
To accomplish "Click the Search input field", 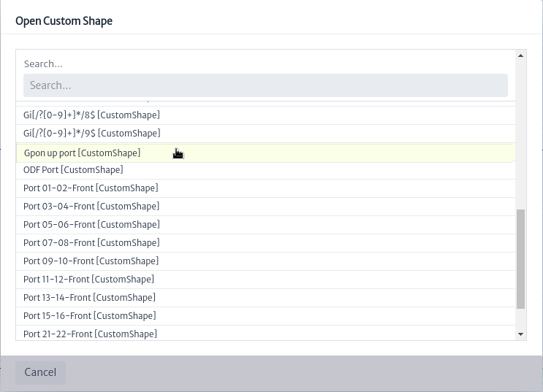I will (265, 85).
